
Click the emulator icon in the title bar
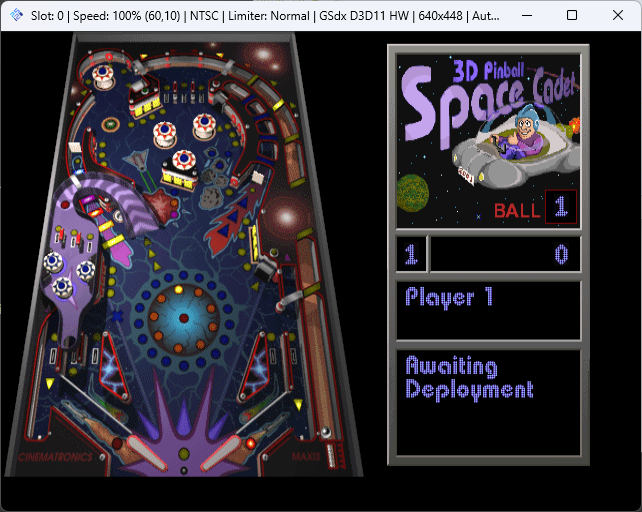[x=16, y=16]
